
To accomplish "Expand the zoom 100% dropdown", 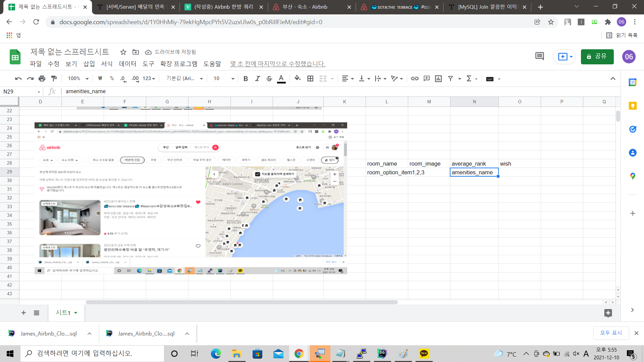I will click(x=78, y=78).
